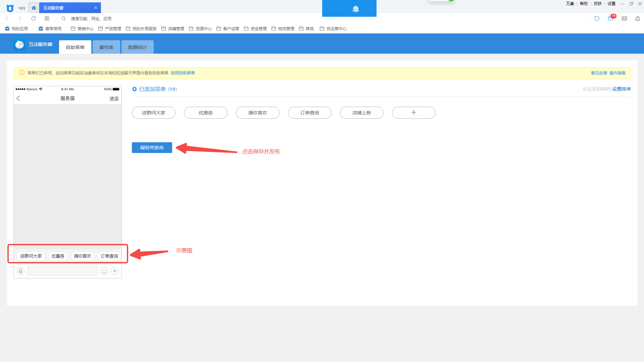644x362 pixels.
Task: Expand the 我的外贸服务 folder
Action: pyautogui.click(x=141, y=29)
